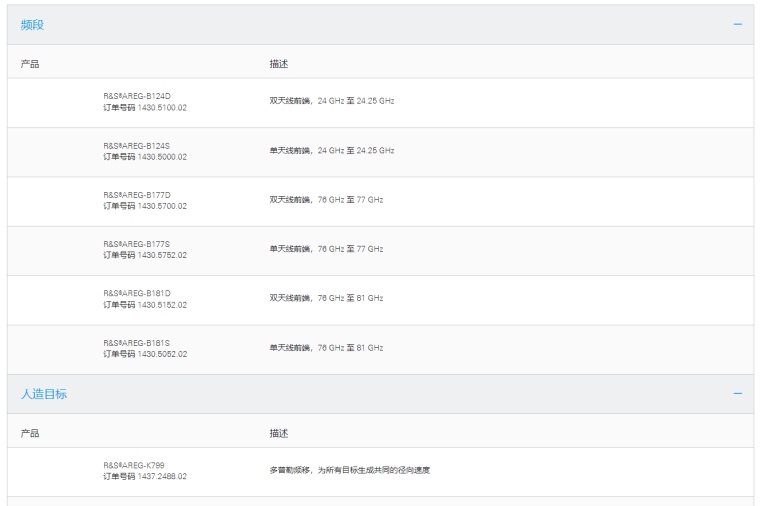
Task: Choose the R&S®AREG-B181D product name
Action: click(137, 294)
